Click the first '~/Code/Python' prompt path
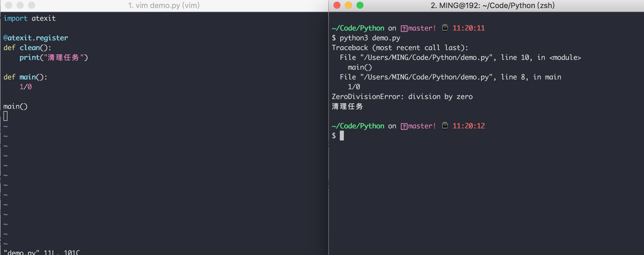 pos(358,28)
